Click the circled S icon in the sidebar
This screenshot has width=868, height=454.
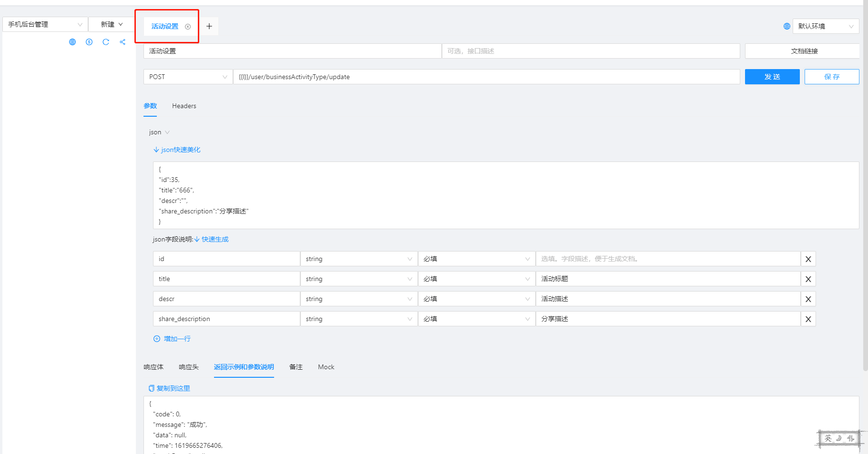pyautogui.click(x=89, y=42)
